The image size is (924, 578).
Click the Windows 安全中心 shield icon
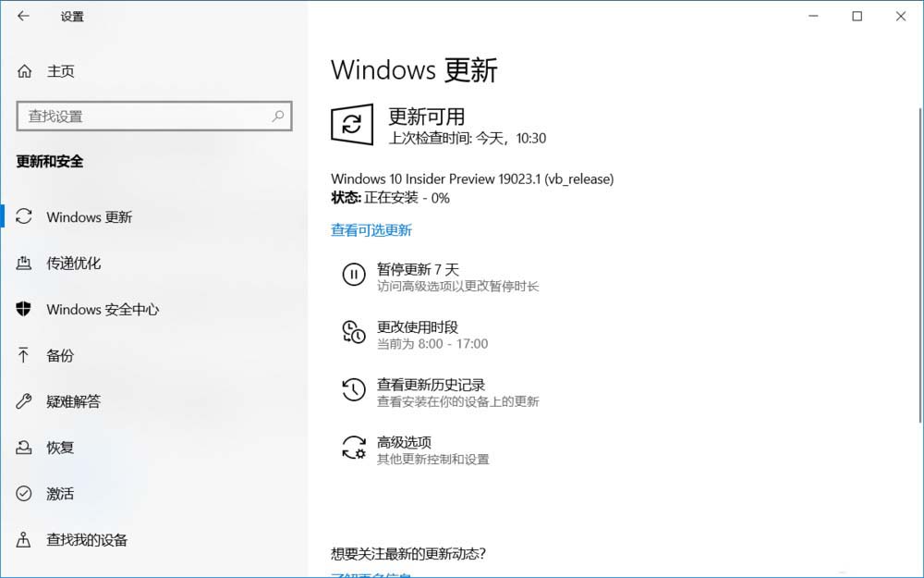tap(24, 309)
